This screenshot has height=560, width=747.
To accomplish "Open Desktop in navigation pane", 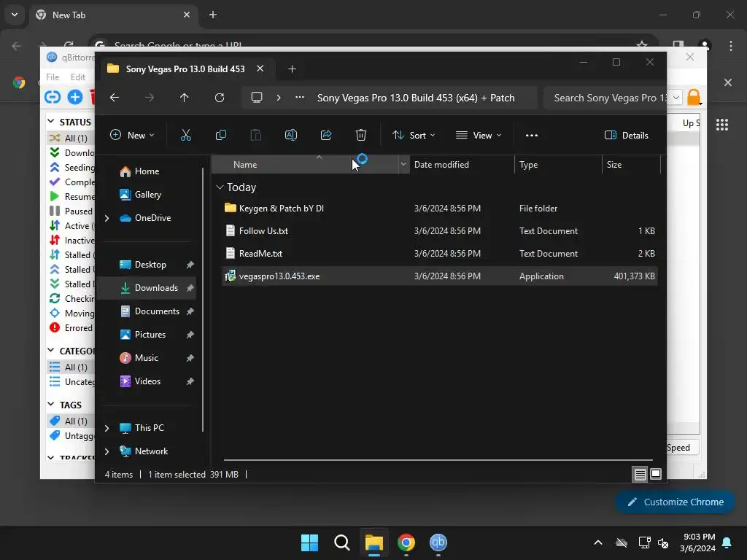I will point(150,265).
